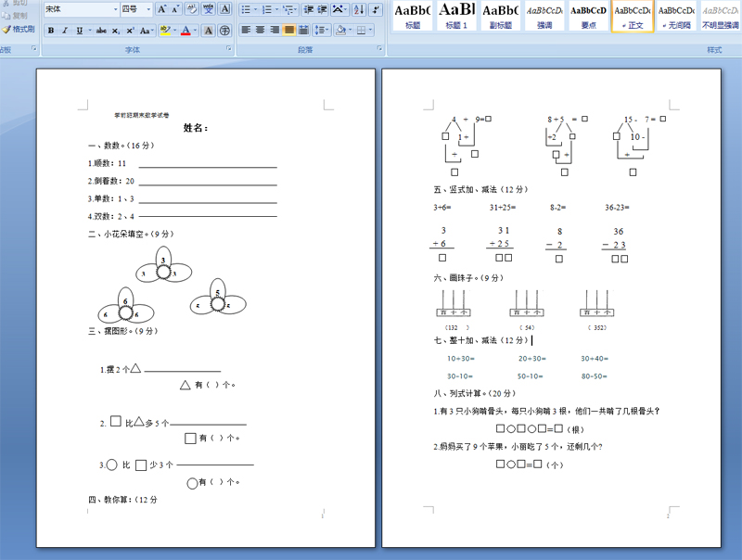Click the Center alignment icon
The width and height of the screenshot is (742, 560).
(x=261, y=31)
